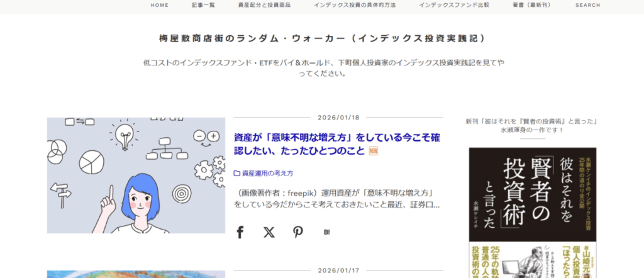Click the globe thumbnail of the second article

click(x=136, y=274)
